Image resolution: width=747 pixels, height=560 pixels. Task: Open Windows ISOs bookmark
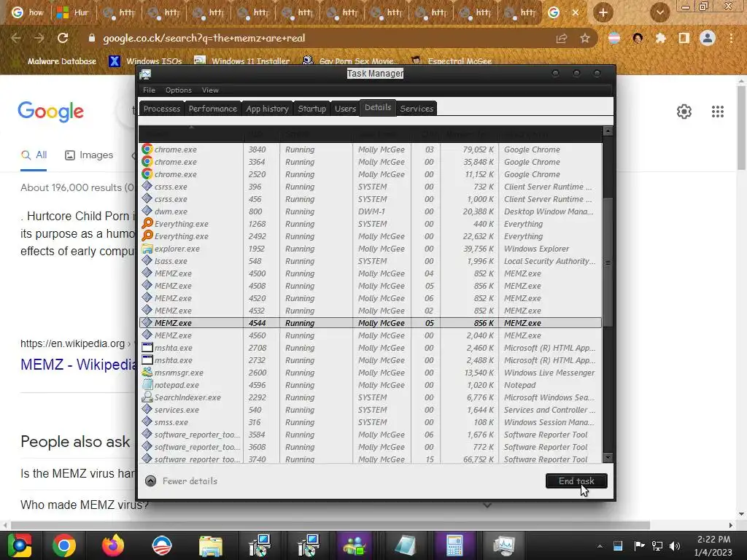pyautogui.click(x=145, y=61)
